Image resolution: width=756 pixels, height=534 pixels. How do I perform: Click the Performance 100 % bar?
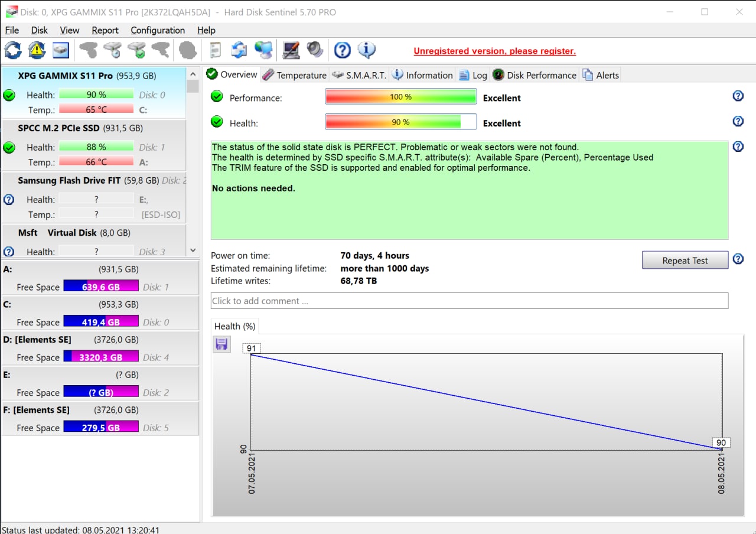pos(400,97)
